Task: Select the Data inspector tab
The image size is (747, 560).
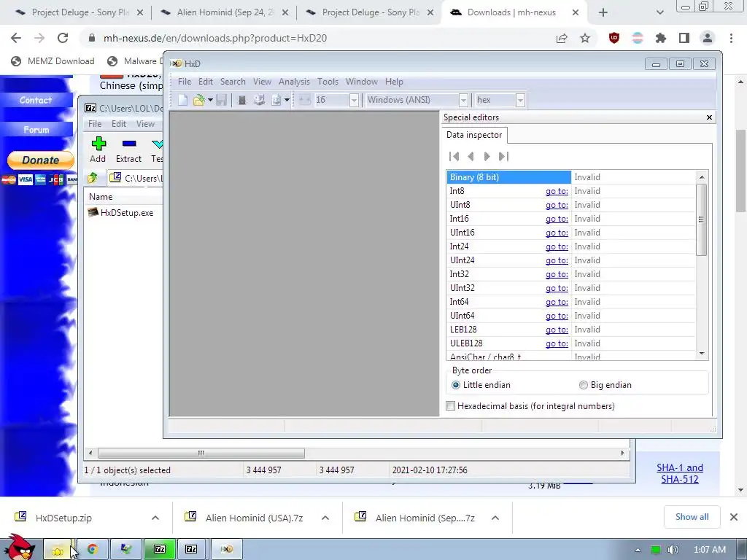Action: (x=474, y=135)
